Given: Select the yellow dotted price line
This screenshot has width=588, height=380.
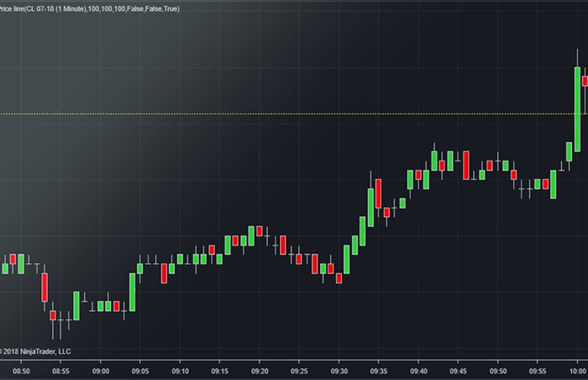Looking at the screenshot, I should coord(294,113).
